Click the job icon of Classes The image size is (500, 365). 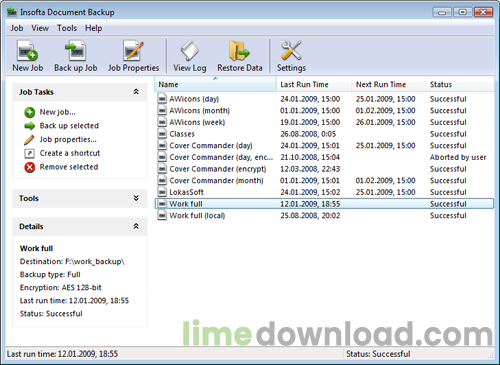(162, 134)
